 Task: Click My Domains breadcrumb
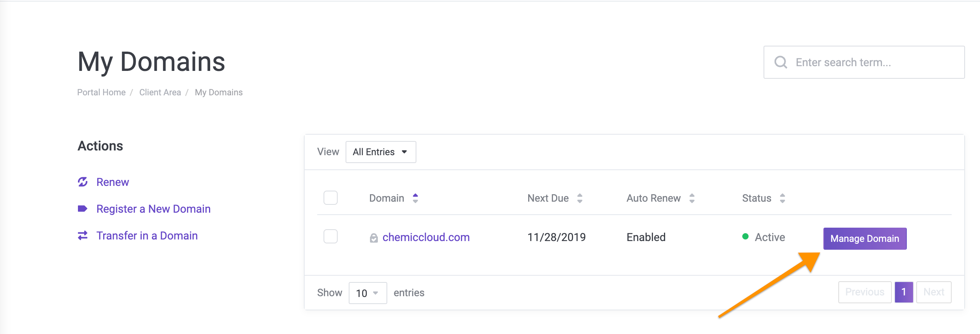click(218, 92)
